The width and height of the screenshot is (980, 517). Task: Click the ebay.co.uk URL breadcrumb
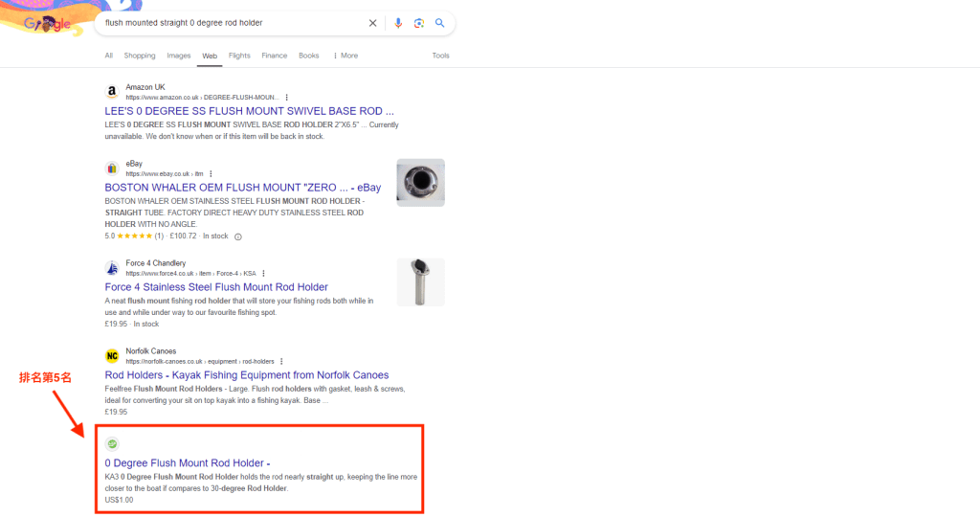click(x=165, y=174)
